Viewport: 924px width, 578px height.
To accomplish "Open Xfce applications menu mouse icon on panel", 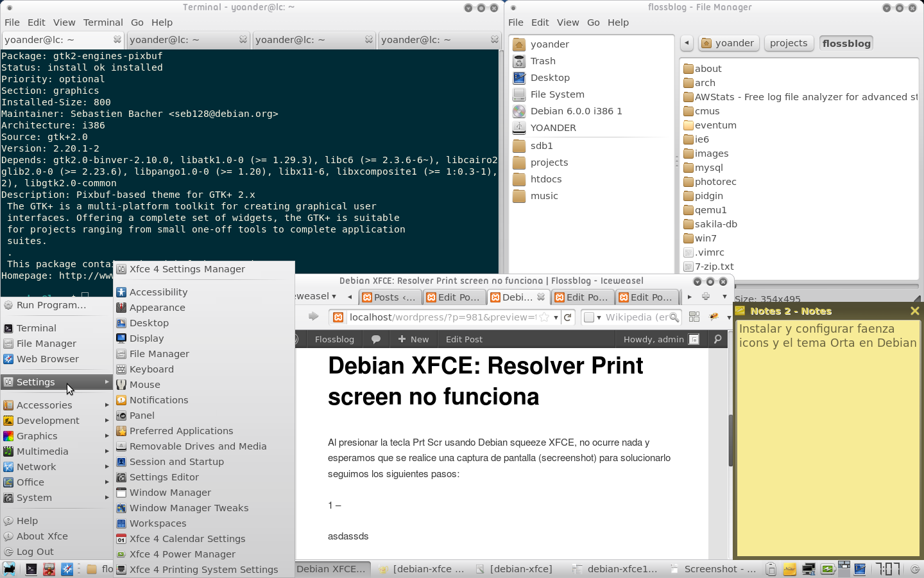I will [x=9, y=569].
